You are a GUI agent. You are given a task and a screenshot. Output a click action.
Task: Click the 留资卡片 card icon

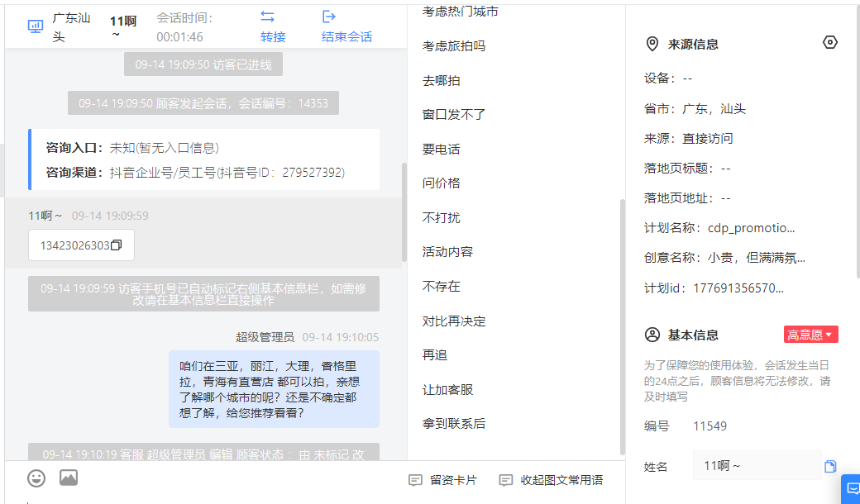click(415, 480)
